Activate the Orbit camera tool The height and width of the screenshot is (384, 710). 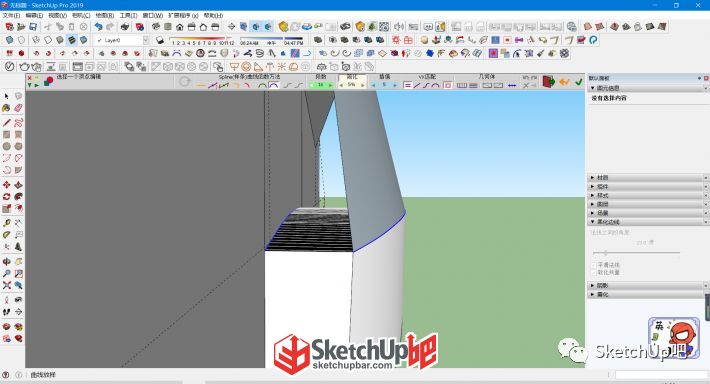[x=6, y=262]
